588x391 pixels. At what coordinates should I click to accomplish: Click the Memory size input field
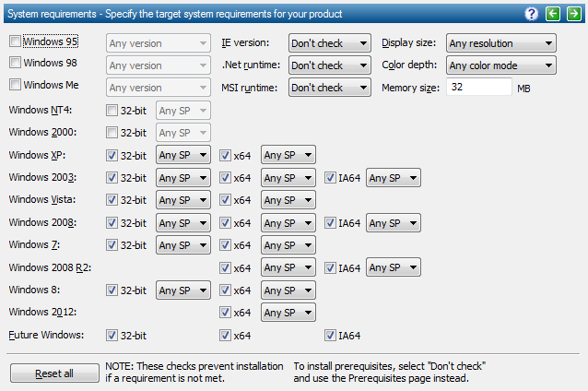[479, 87]
